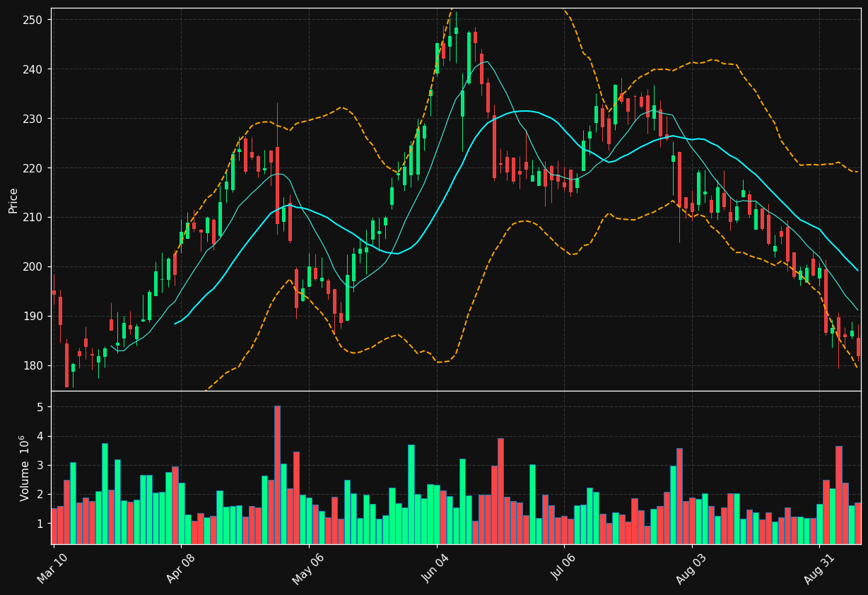The height and width of the screenshot is (595, 868).
Task: Click the volume axis tick label 3
Action: [x=40, y=466]
